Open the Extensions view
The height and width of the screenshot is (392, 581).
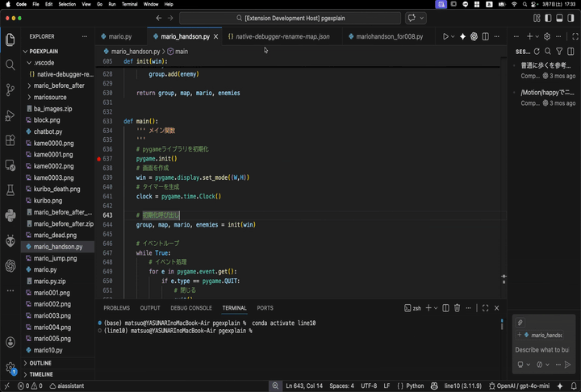(x=10, y=140)
